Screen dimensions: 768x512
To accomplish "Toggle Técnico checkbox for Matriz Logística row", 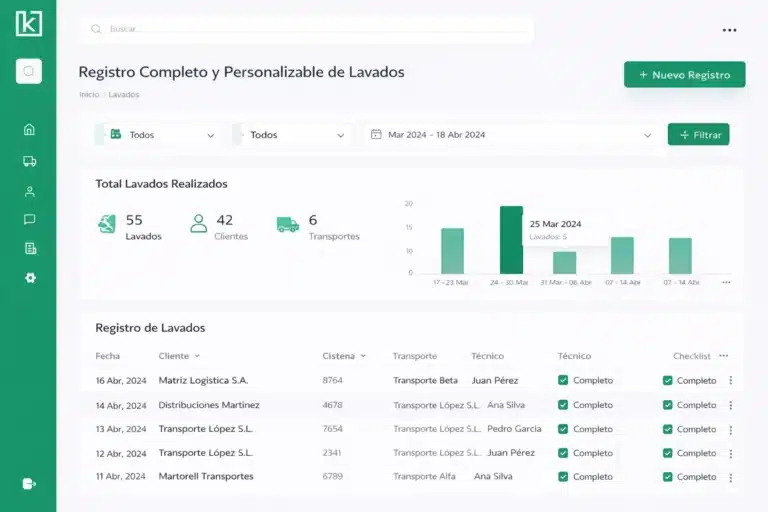I will click(563, 380).
